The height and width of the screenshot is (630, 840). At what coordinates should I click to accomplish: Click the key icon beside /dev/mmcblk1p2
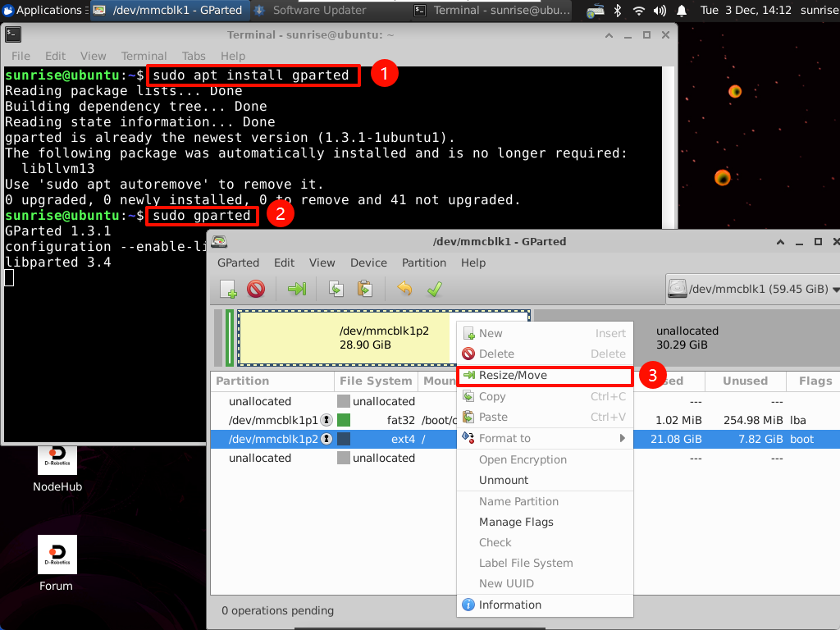pyautogui.click(x=326, y=439)
